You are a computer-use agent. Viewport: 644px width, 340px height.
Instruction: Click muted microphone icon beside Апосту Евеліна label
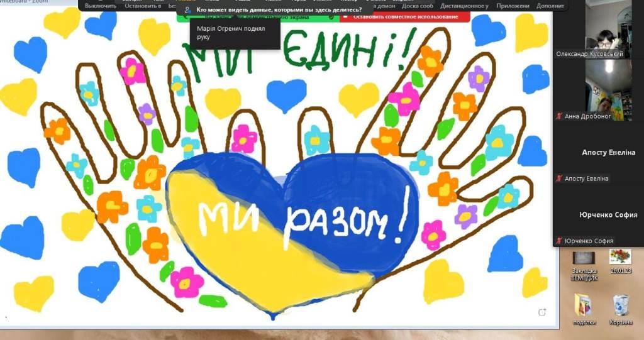559,178
